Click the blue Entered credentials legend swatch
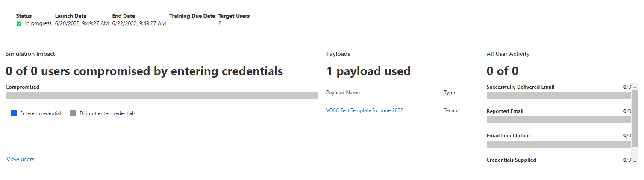 14,113
